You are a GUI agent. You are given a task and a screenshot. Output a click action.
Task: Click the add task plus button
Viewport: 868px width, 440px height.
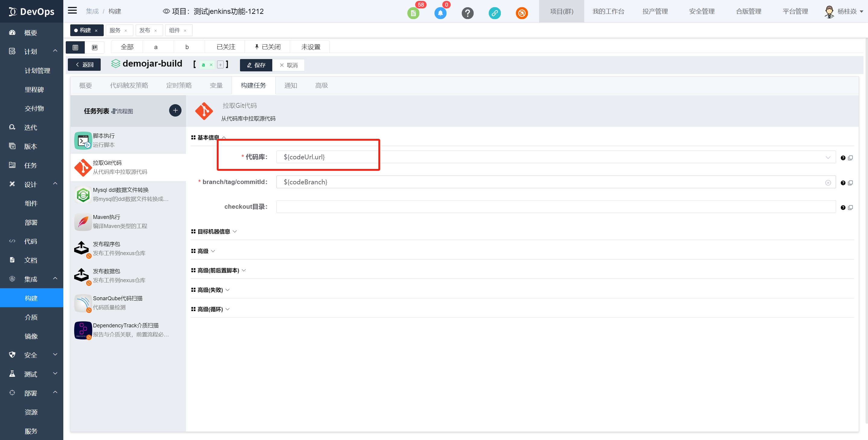(x=175, y=111)
